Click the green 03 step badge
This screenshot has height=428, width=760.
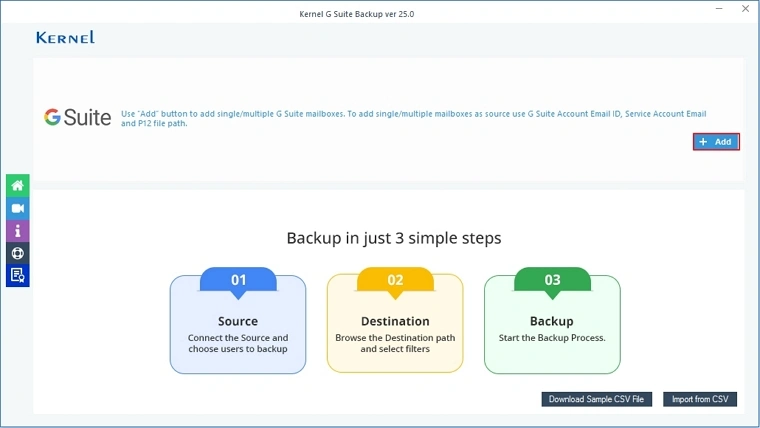tap(552, 280)
